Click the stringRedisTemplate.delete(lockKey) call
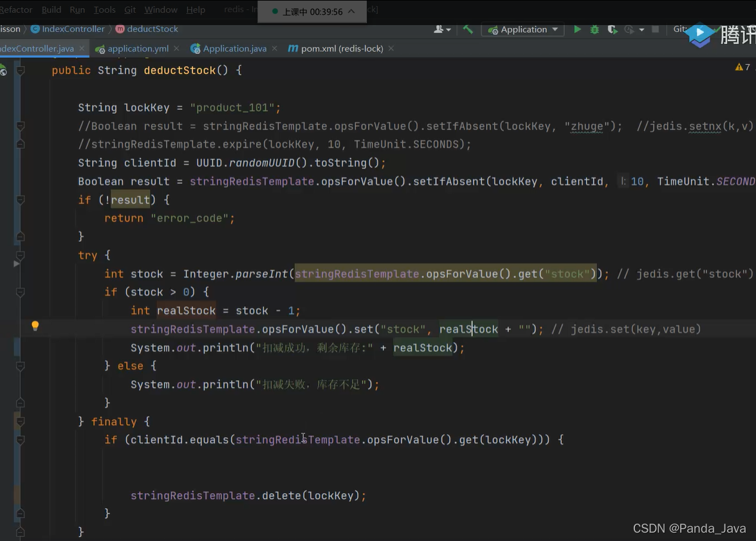This screenshot has width=756, height=541. coord(245,496)
